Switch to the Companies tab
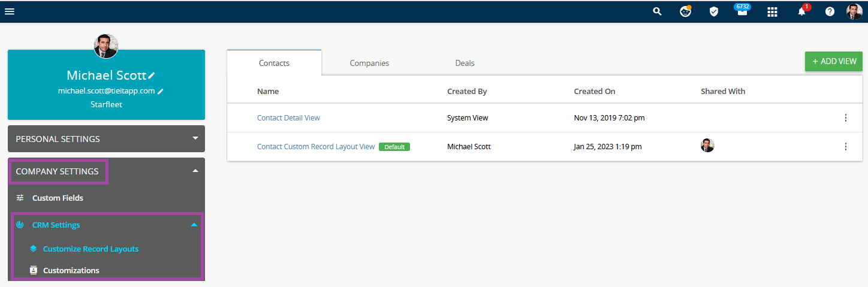Viewport: 868px width, 287px height. (x=369, y=63)
